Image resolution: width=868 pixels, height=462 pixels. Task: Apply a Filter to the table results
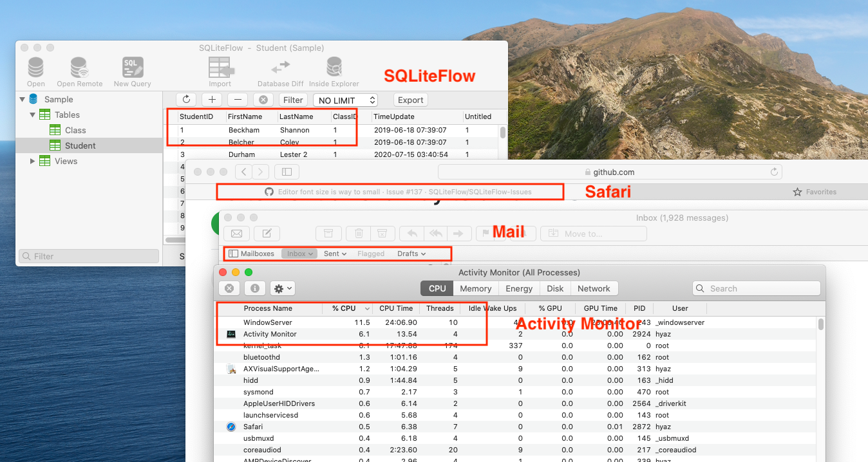293,100
